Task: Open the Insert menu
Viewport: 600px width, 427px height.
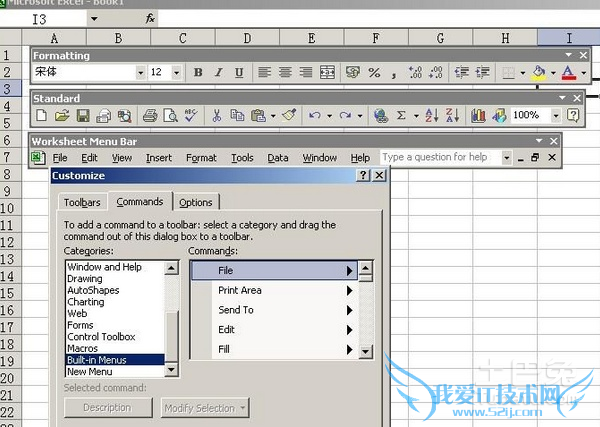Action: [158, 158]
